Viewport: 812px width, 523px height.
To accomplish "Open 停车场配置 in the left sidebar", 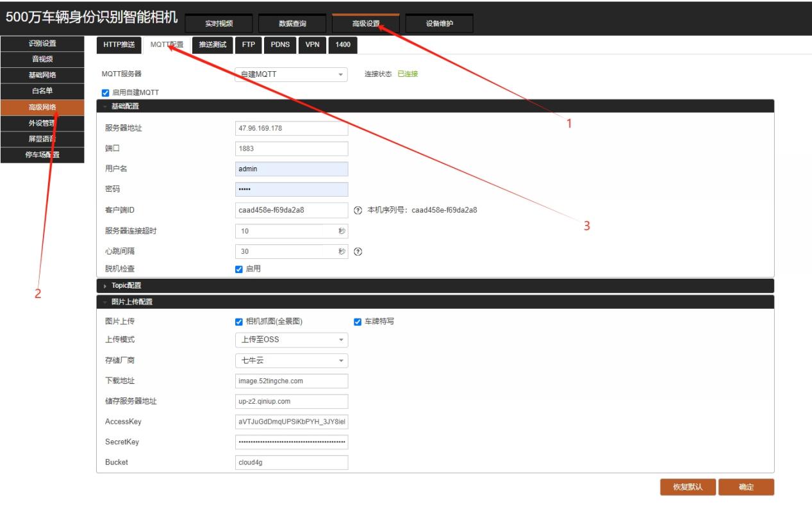I will [x=42, y=155].
